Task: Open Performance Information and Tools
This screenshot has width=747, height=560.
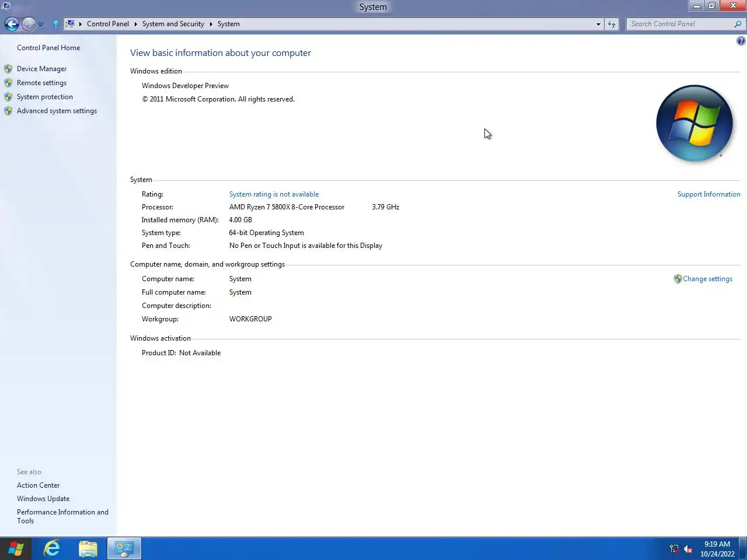Action: tap(62, 516)
